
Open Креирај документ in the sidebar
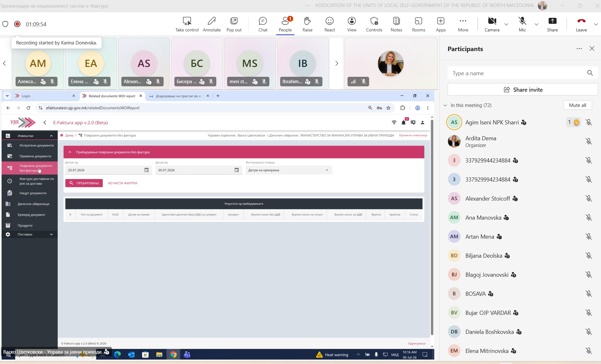(30, 215)
